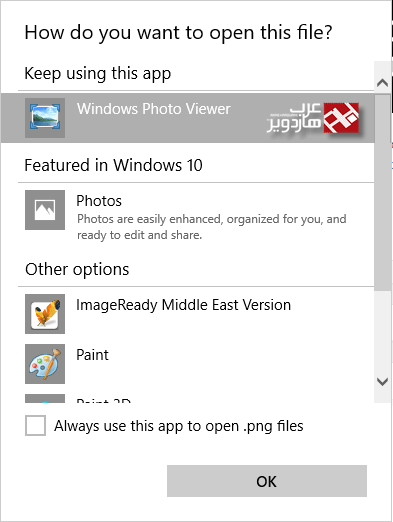
Task: Click the app list scrollbar thumb
Action: coord(382,192)
